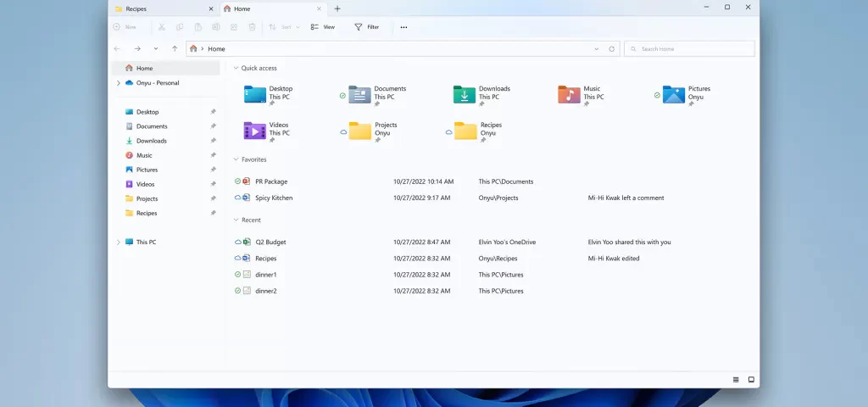Click the Copy icon in toolbar
This screenshot has width=868, height=407.
[x=180, y=26]
